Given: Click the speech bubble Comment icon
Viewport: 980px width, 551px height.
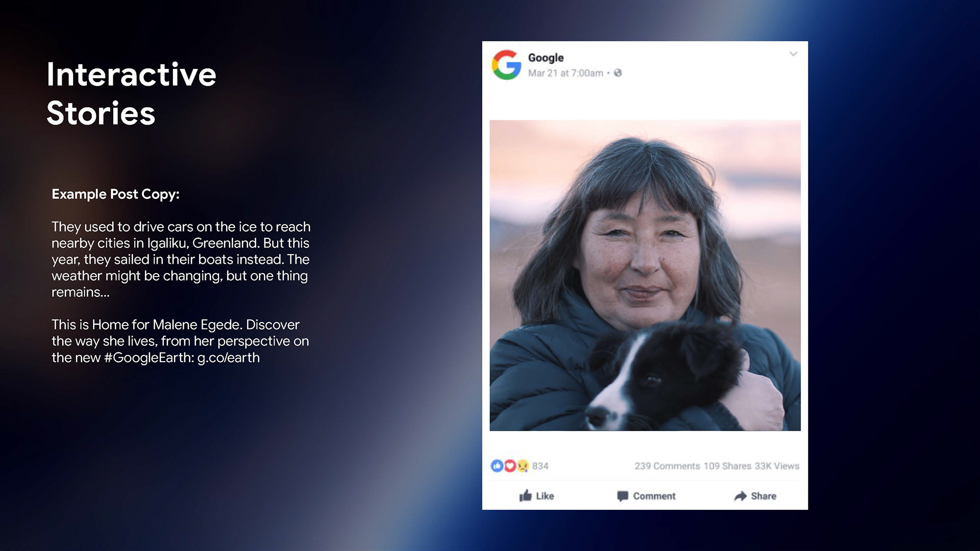Looking at the screenshot, I should coord(623,496).
